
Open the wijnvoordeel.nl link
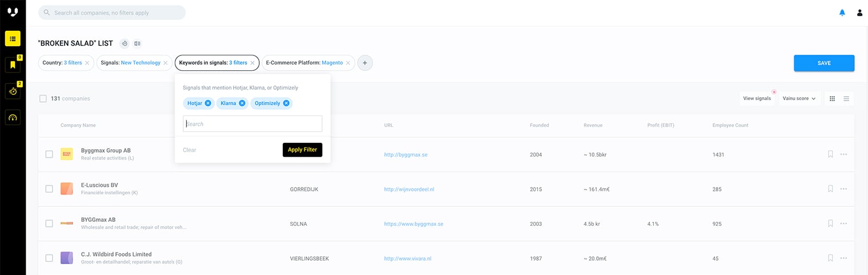tap(409, 189)
